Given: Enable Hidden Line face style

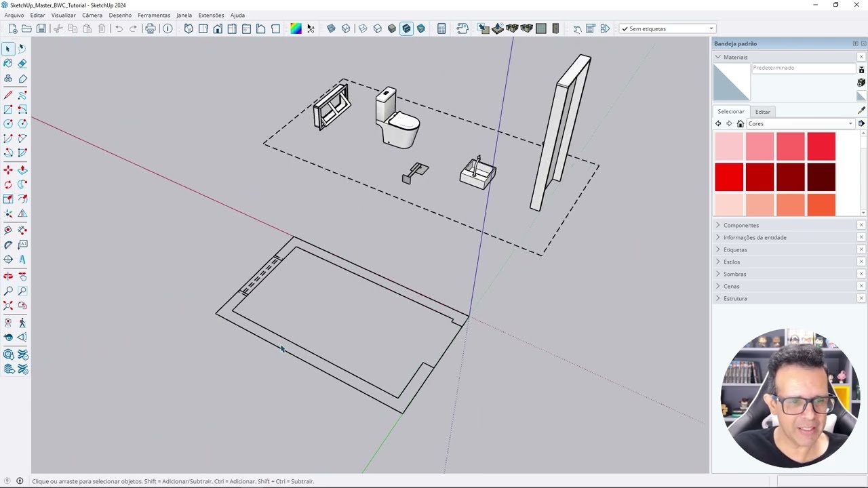Looking at the screenshot, I should [378, 28].
